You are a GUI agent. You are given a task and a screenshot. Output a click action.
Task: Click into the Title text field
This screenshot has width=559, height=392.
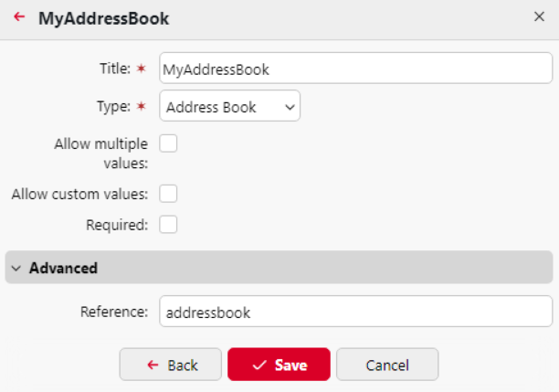point(355,69)
